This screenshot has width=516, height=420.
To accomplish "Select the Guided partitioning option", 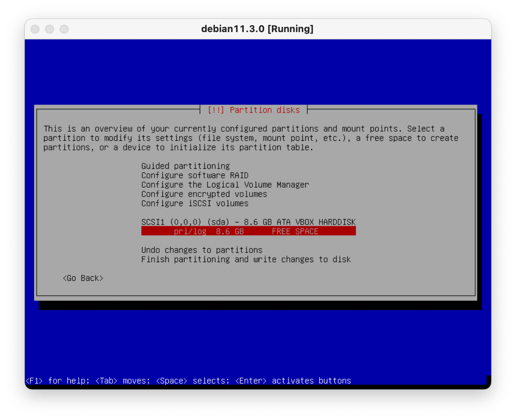I will pos(185,166).
